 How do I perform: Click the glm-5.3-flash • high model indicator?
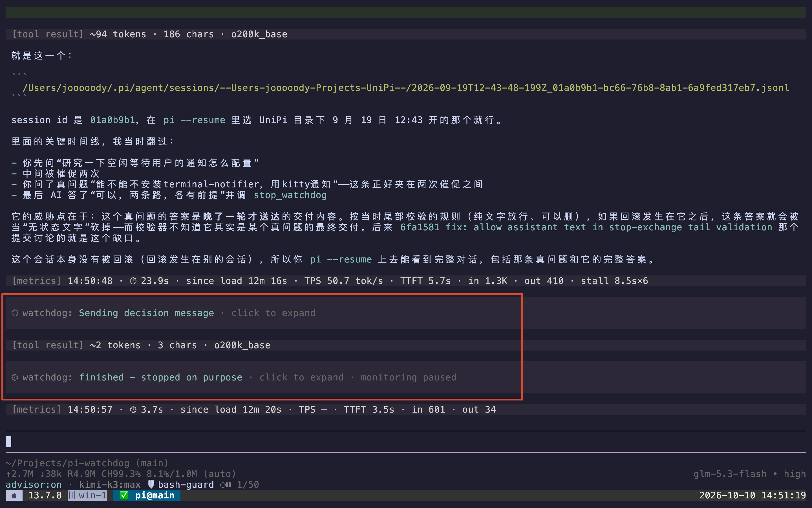(x=750, y=474)
